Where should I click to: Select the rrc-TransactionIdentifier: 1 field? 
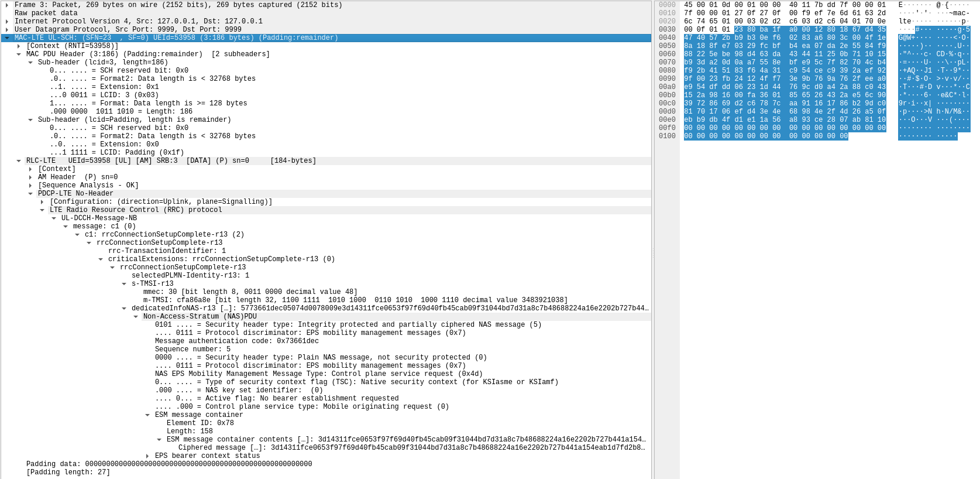coord(167,251)
